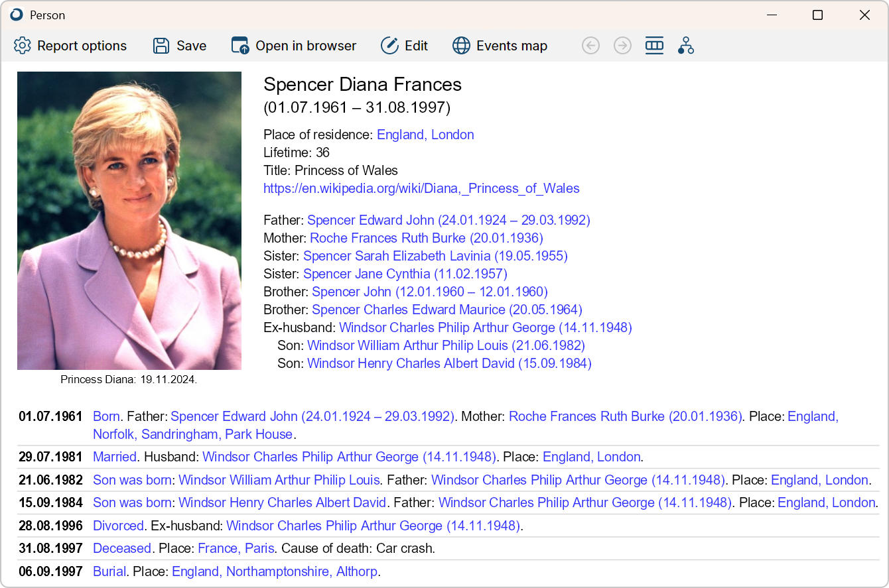Screen dimensions: 889x588
Task: Open Windsor Charles link in Married row
Action: (349, 457)
